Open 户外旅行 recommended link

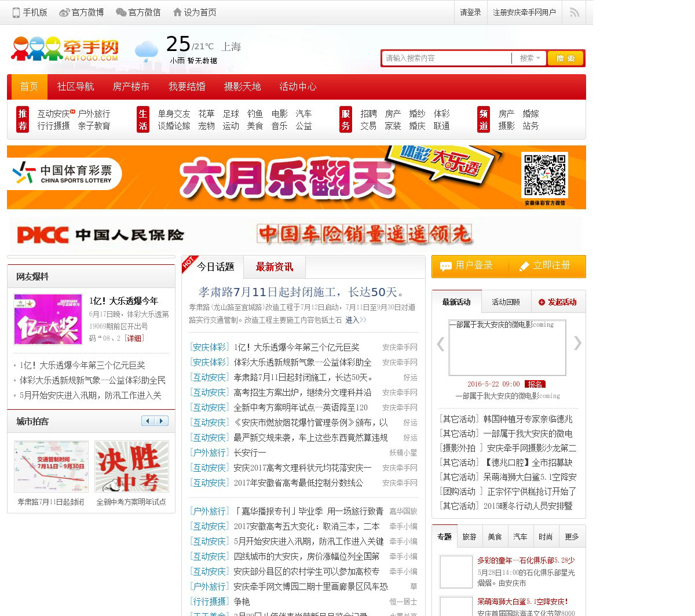[94, 114]
